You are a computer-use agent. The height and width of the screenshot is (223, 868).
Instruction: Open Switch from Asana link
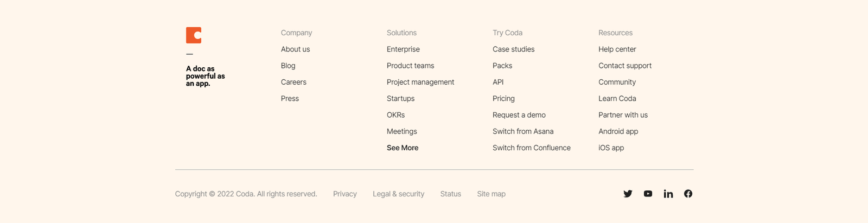(x=523, y=131)
